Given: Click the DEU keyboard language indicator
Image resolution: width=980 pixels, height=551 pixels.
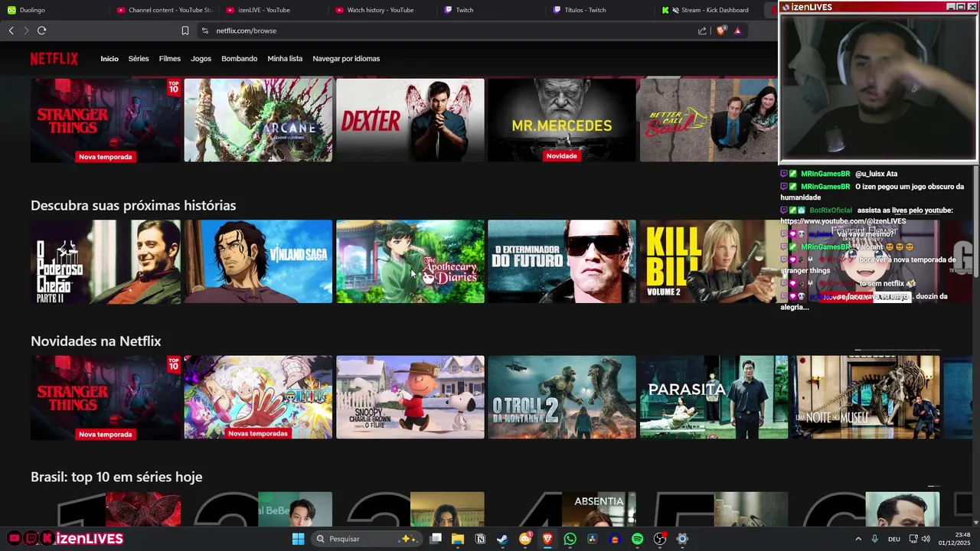Looking at the screenshot, I should pyautogui.click(x=893, y=539).
